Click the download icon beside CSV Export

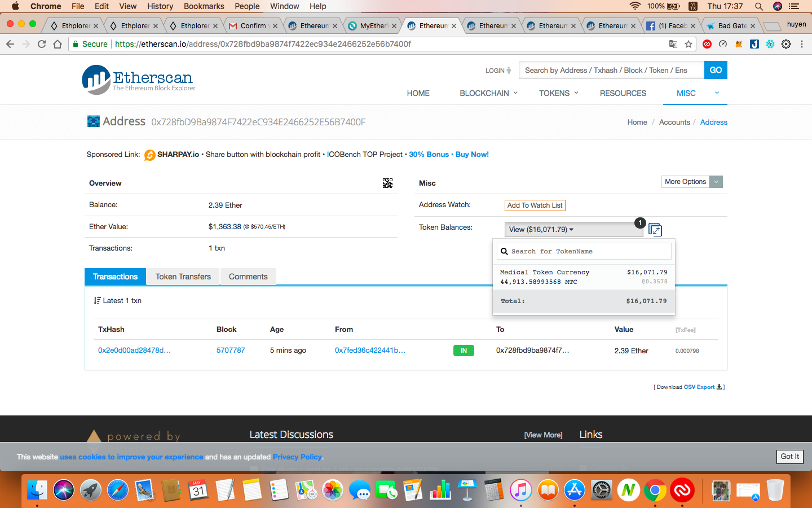tap(719, 387)
